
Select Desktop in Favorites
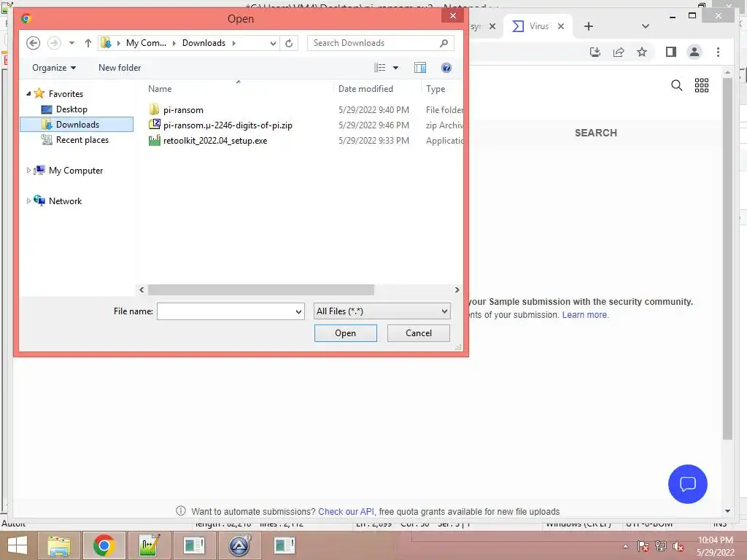click(71, 109)
